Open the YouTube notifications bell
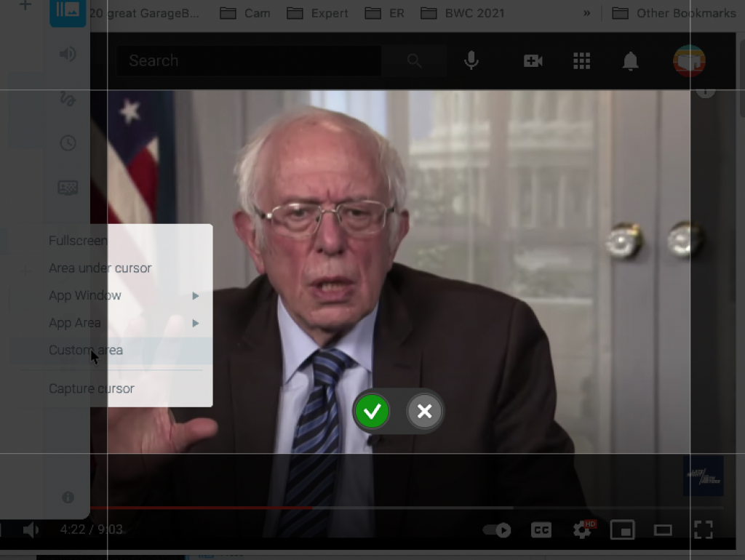 (x=630, y=62)
